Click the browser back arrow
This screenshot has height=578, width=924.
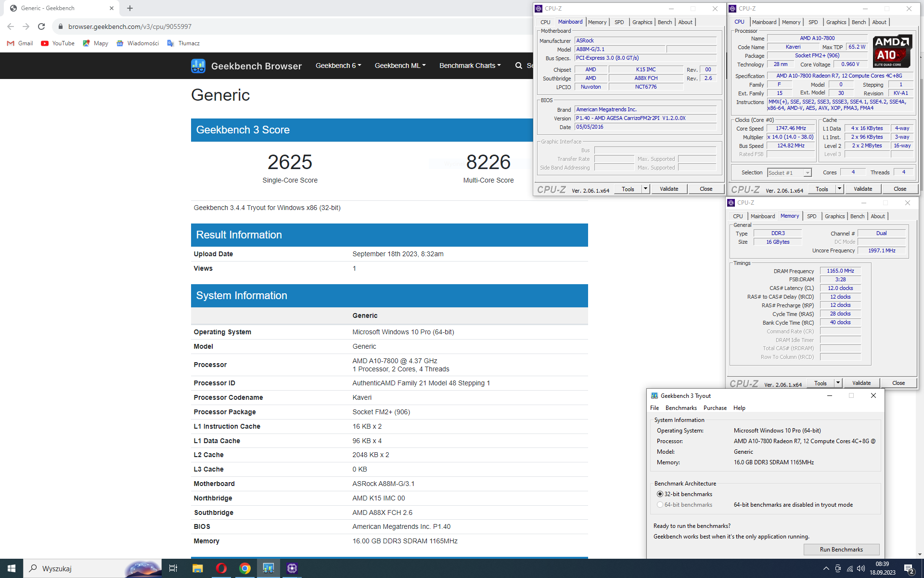11,26
